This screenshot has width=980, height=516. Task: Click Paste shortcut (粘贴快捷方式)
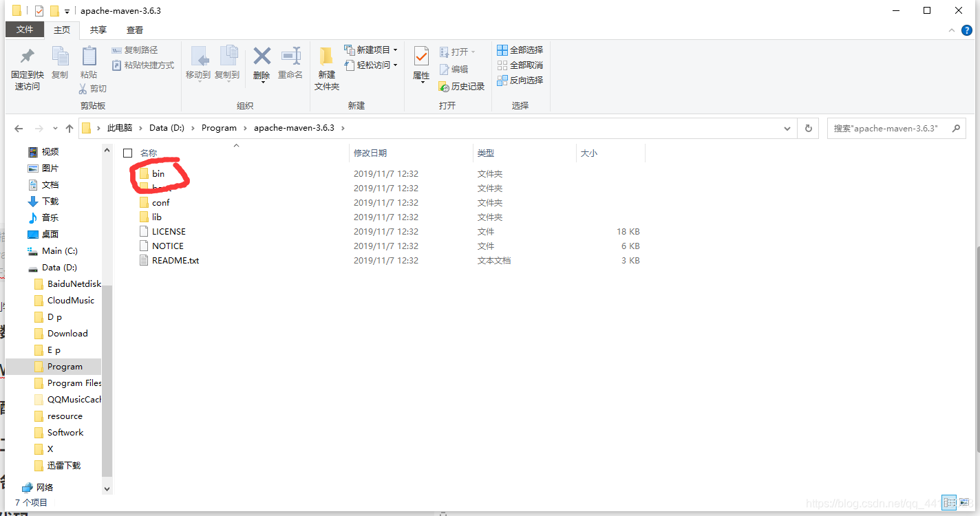pos(143,65)
